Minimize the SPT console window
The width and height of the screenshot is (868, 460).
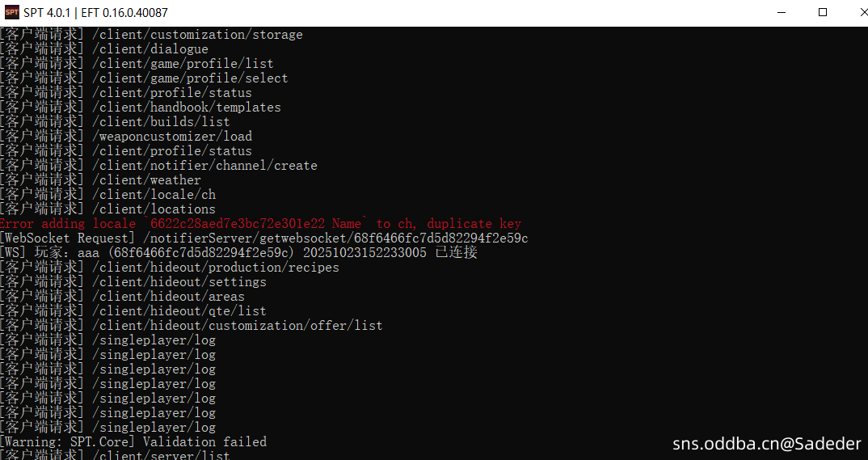click(x=782, y=13)
